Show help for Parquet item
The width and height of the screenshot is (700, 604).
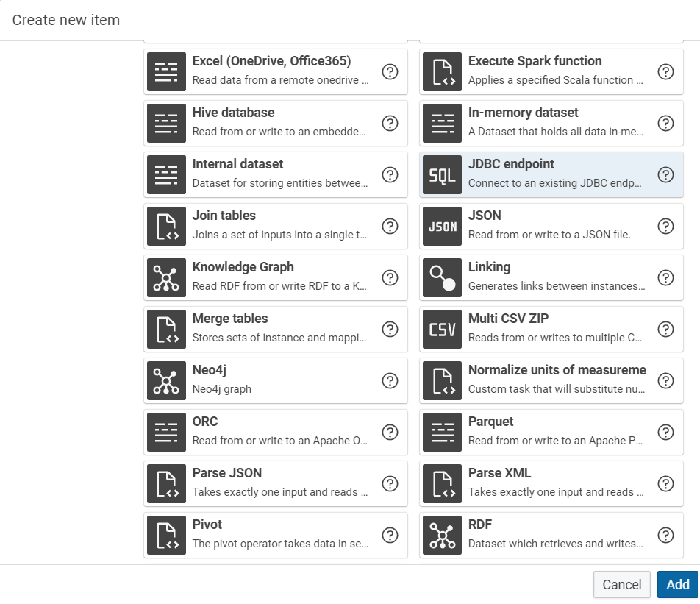[665, 433]
